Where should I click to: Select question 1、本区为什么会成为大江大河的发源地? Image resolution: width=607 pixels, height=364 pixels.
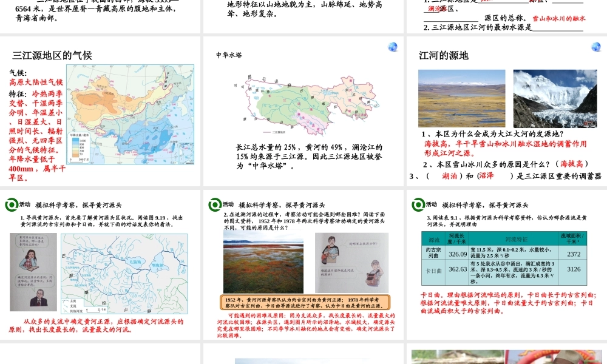[492, 134]
